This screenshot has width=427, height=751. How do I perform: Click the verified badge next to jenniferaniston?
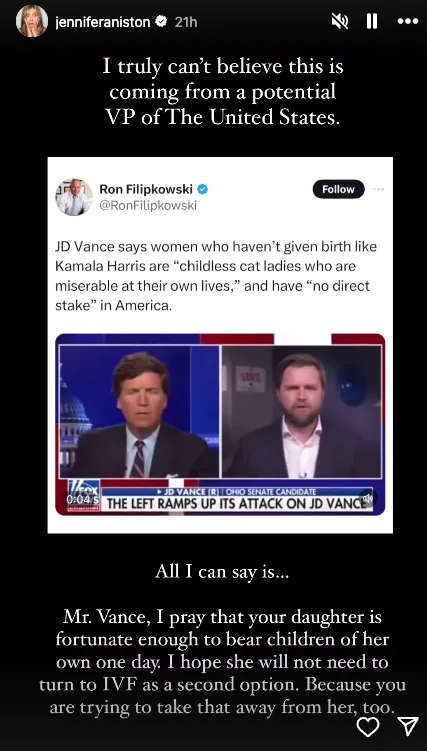(x=162, y=22)
